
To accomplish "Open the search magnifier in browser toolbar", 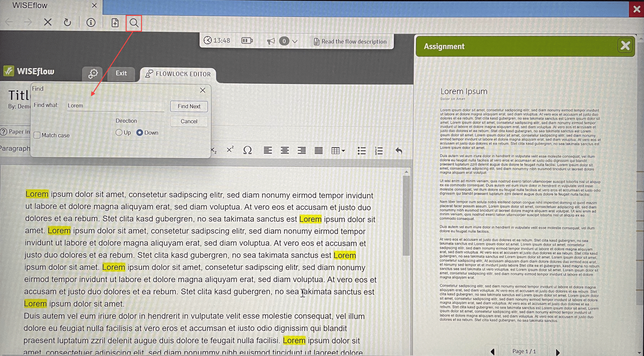I will point(134,23).
